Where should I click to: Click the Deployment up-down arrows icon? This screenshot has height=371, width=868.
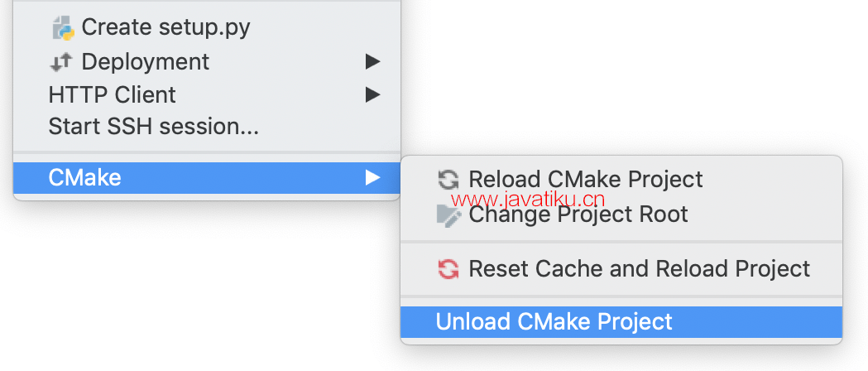click(61, 62)
